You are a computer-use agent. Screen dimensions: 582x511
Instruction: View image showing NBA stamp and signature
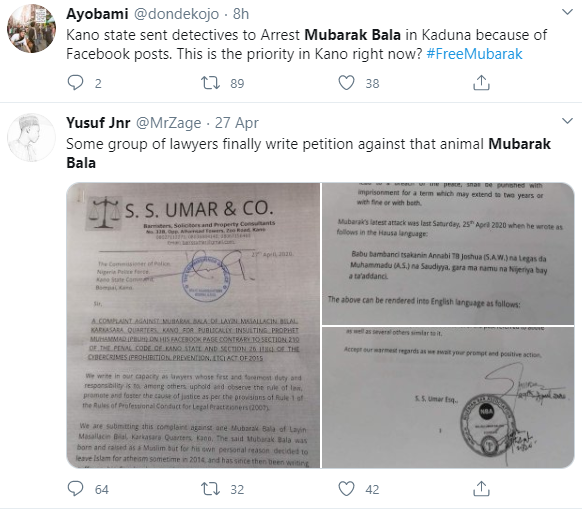pos(448,397)
